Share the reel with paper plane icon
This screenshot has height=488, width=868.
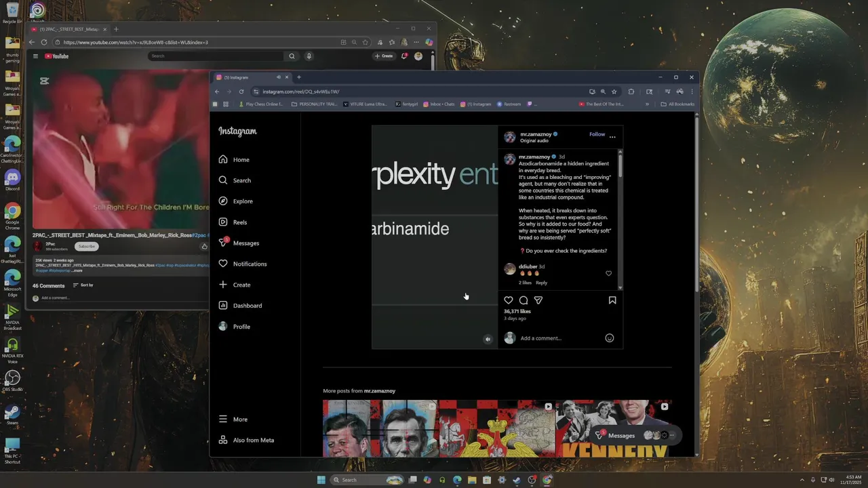coord(538,300)
